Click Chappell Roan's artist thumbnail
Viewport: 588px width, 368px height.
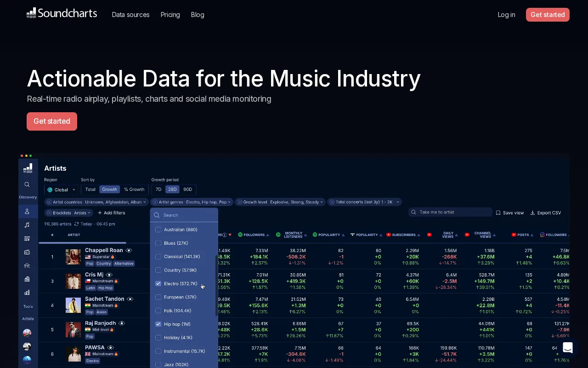tap(73, 257)
